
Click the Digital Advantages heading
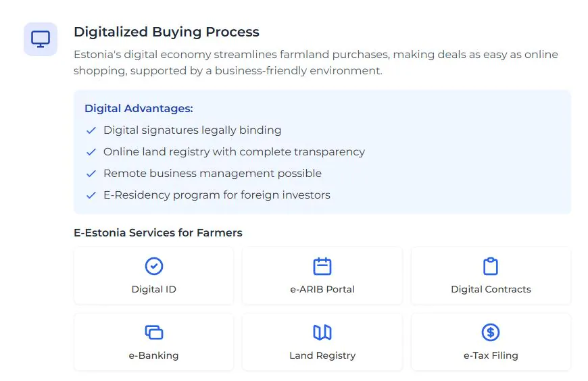[x=139, y=108]
